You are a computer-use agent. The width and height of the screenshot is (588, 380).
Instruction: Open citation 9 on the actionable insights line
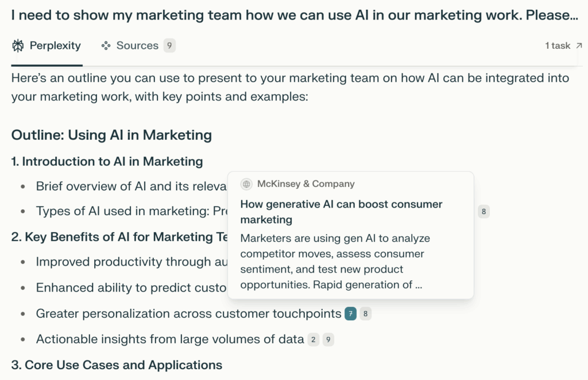point(328,340)
